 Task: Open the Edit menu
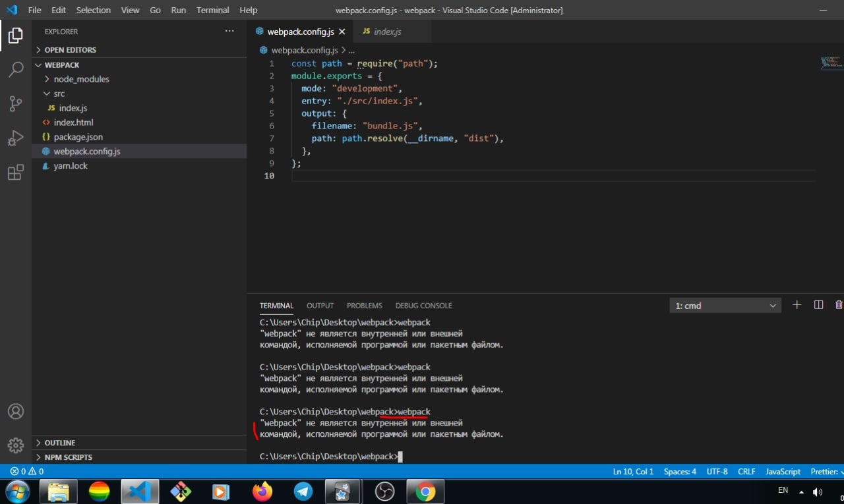tap(59, 10)
